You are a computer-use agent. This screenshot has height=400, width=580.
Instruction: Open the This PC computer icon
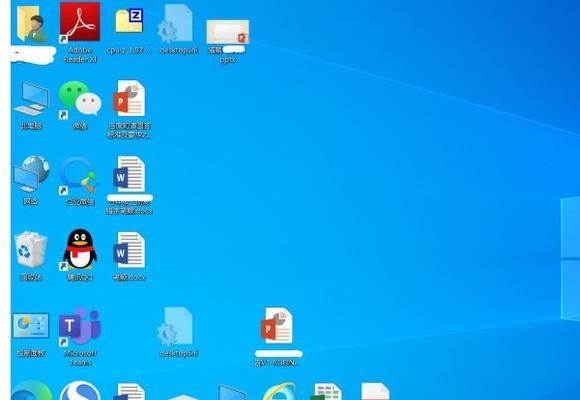(x=31, y=98)
